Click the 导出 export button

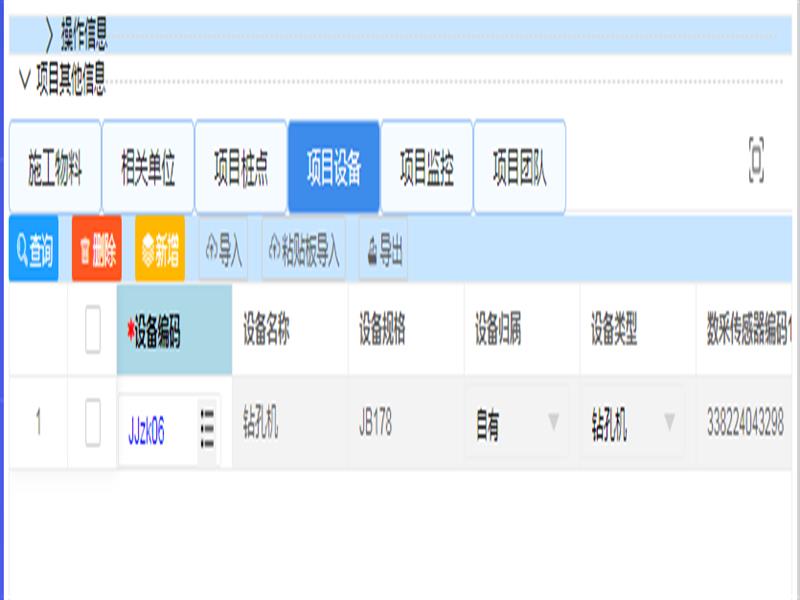383,249
